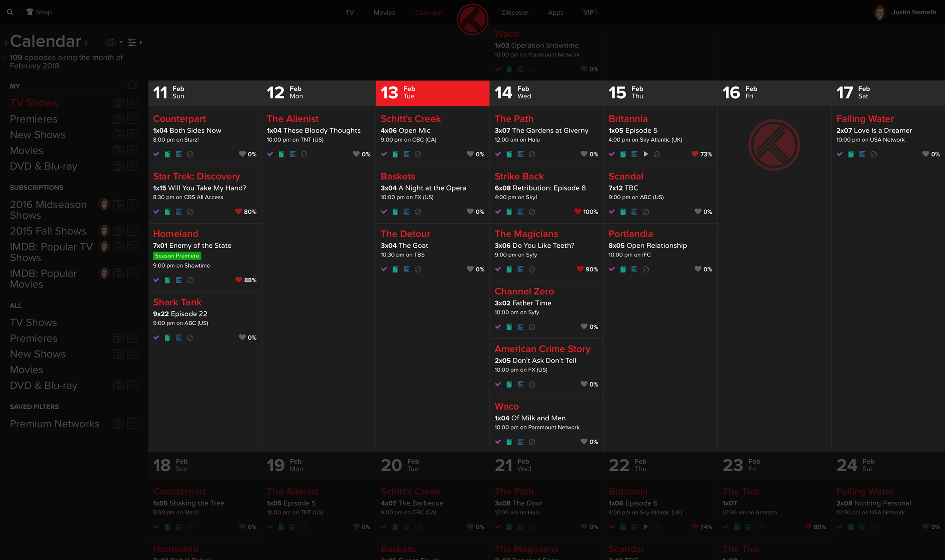The image size is (945, 560).
Task: Open the Movies menu in the top bar
Action: (x=384, y=12)
